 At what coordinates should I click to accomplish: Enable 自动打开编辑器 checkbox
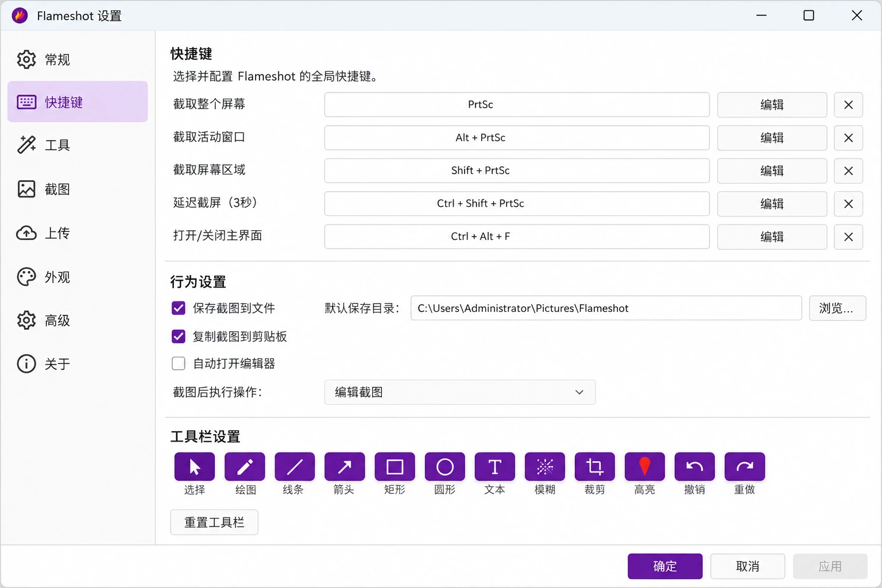point(179,363)
